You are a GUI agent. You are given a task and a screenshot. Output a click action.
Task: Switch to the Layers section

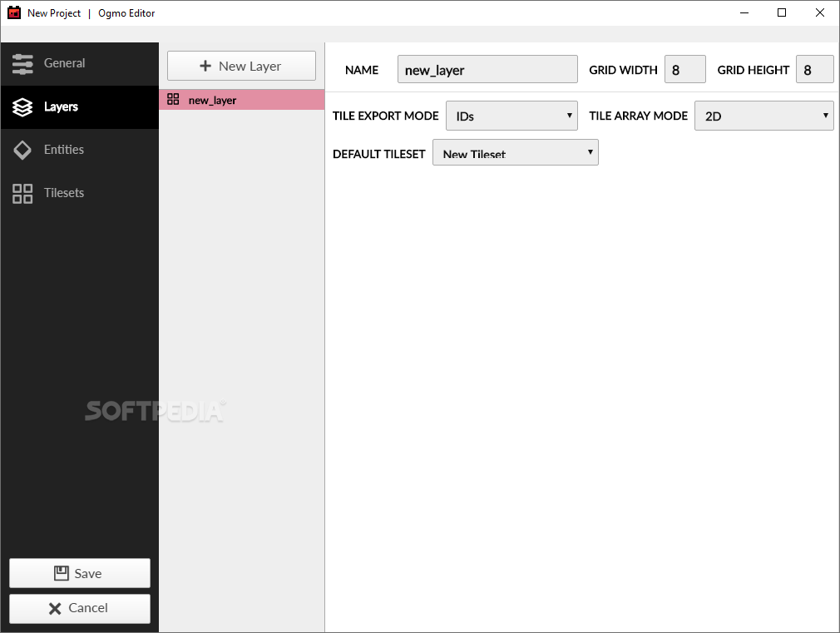[x=79, y=107]
